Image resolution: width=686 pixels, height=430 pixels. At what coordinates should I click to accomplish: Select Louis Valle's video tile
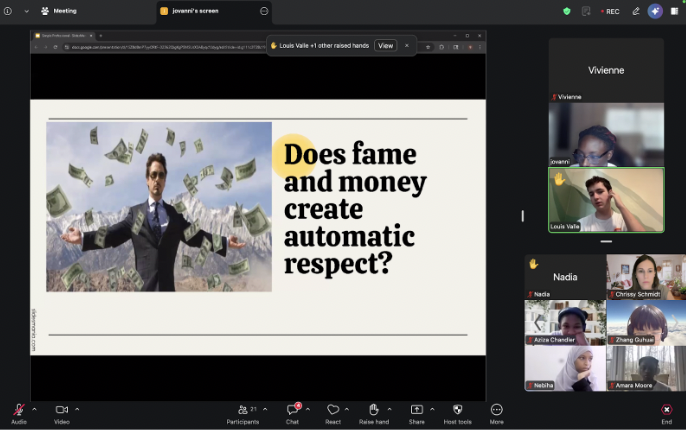tap(606, 200)
